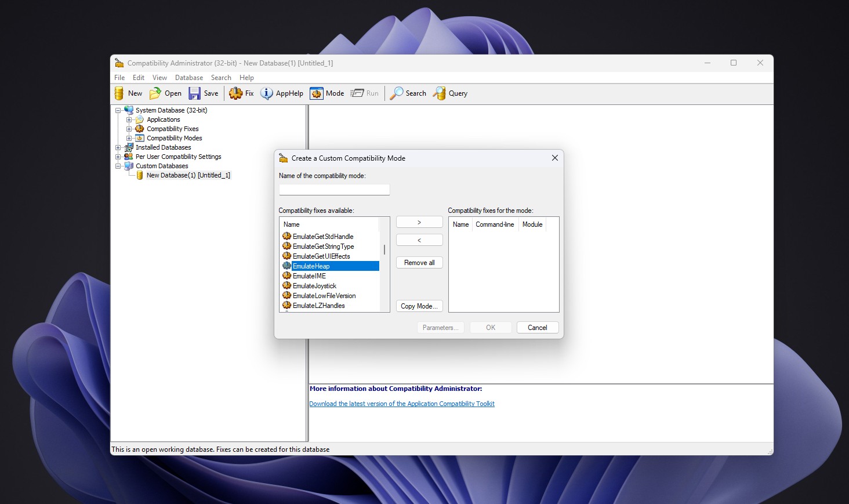Cancel the Custom Compatibility Mode dialog
849x504 pixels.
point(538,328)
